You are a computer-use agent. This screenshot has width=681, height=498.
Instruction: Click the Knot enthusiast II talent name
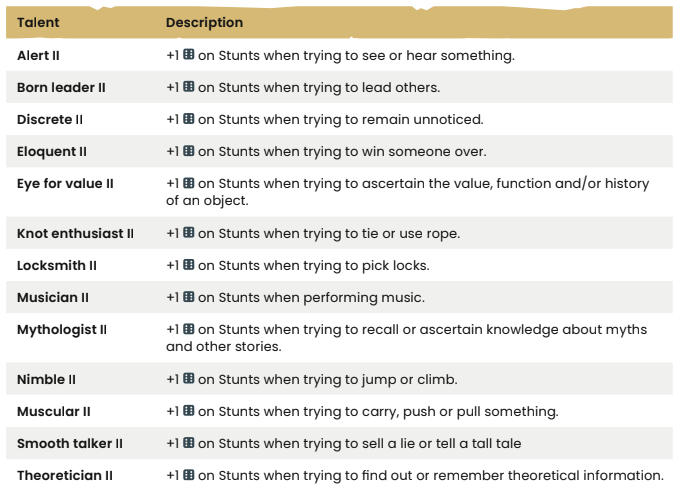coord(76,233)
